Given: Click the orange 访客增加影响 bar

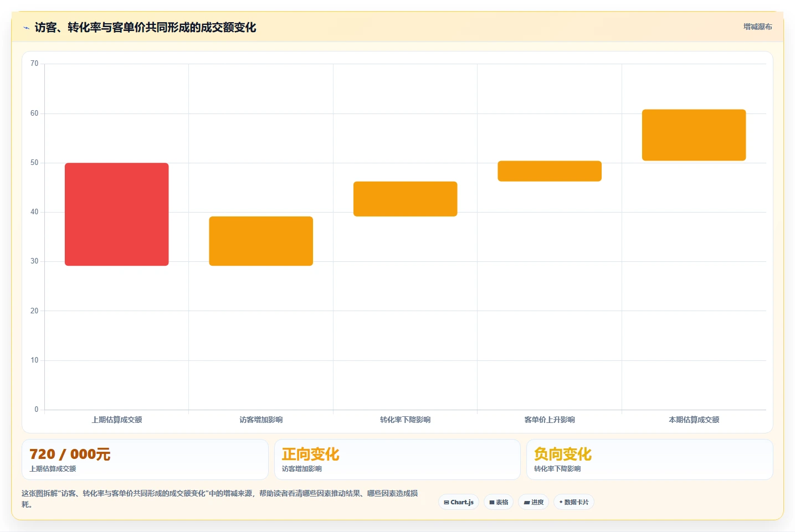Looking at the screenshot, I should pyautogui.click(x=261, y=241).
